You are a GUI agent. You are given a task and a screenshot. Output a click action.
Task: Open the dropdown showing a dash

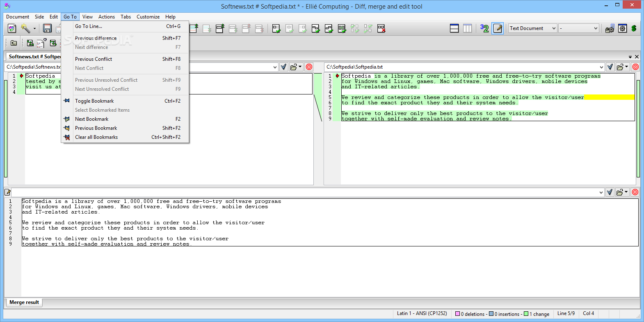[579, 28]
